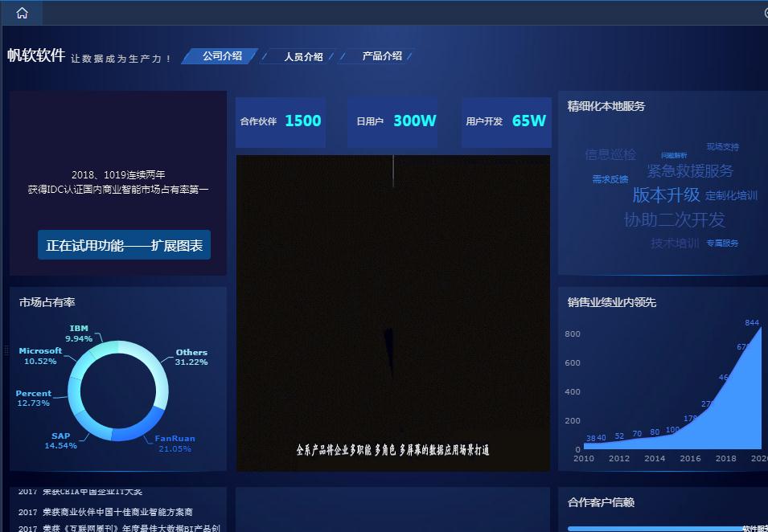The image size is (768, 532).
Task: Click 正在试用功能——扩展图表 button
Action: point(124,245)
